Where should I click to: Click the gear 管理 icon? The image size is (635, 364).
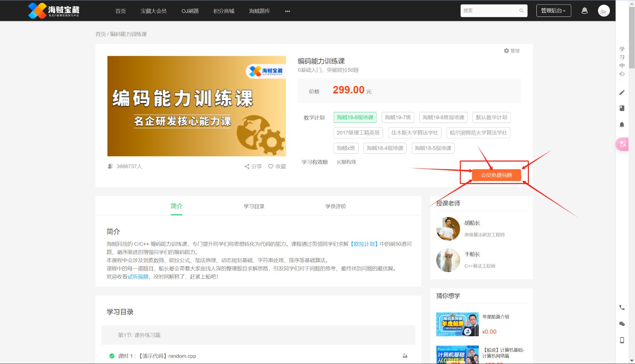point(512,51)
